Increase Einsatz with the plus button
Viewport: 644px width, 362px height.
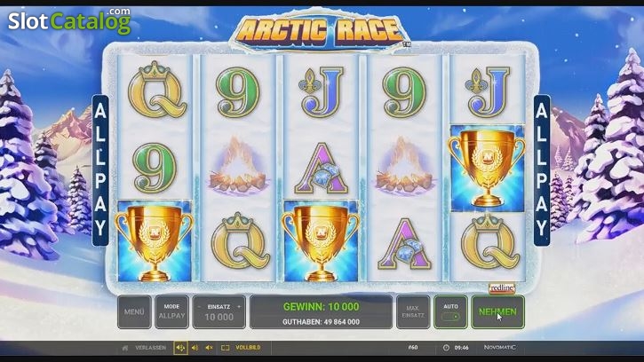pyautogui.click(x=239, y=307)
